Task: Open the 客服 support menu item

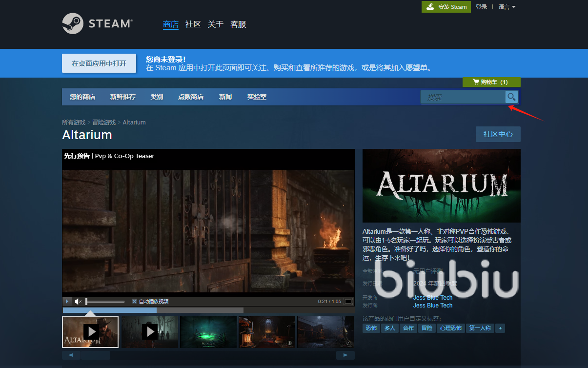Action: (238, 24)
